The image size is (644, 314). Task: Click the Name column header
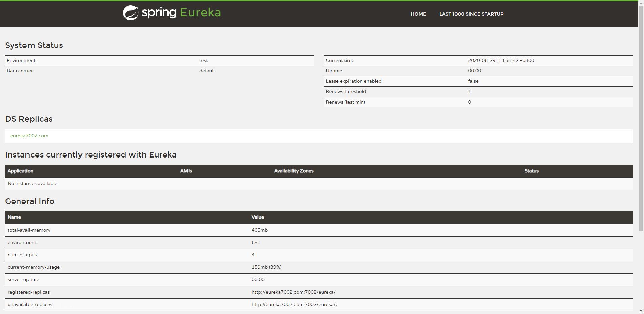coord(14,217)
